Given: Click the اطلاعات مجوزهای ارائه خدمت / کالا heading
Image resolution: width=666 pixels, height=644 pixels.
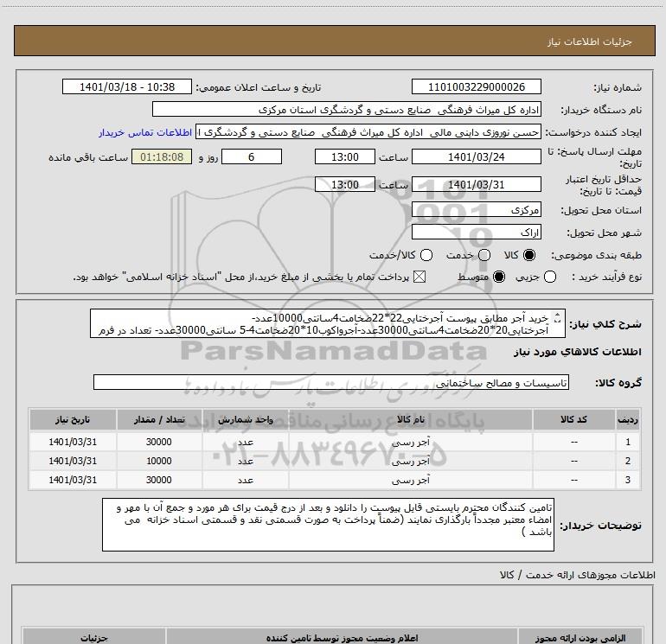Looking at the screenshot, I should pos(577,575).
